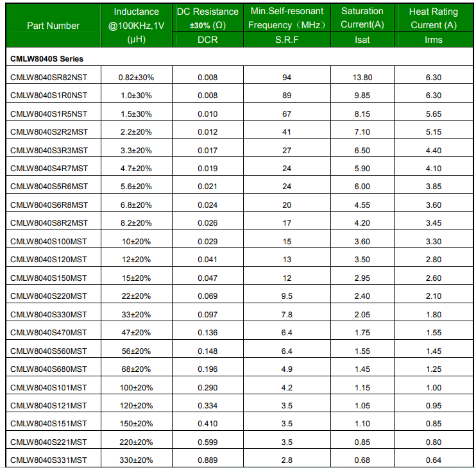The height and width of the screenshot is (468, 476).
Task: Click part number CMLW8040S6R8MST
Action: coord(49,205)
